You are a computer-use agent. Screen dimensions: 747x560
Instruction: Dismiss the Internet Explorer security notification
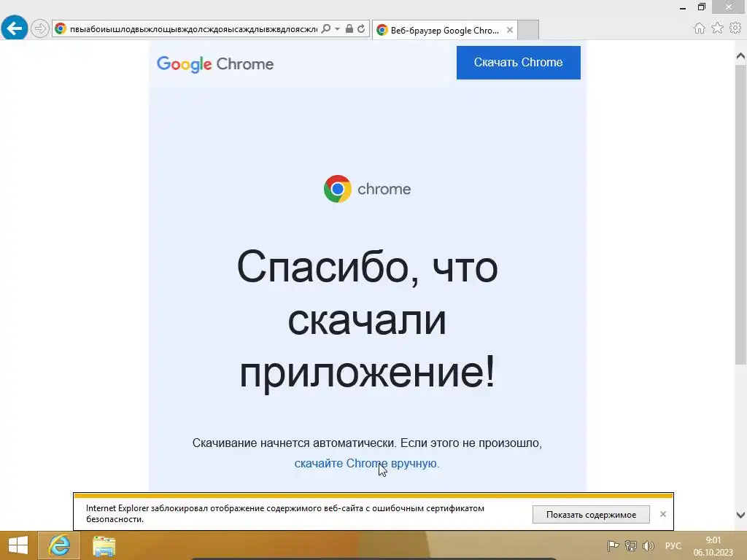click(x=662, y=514)
